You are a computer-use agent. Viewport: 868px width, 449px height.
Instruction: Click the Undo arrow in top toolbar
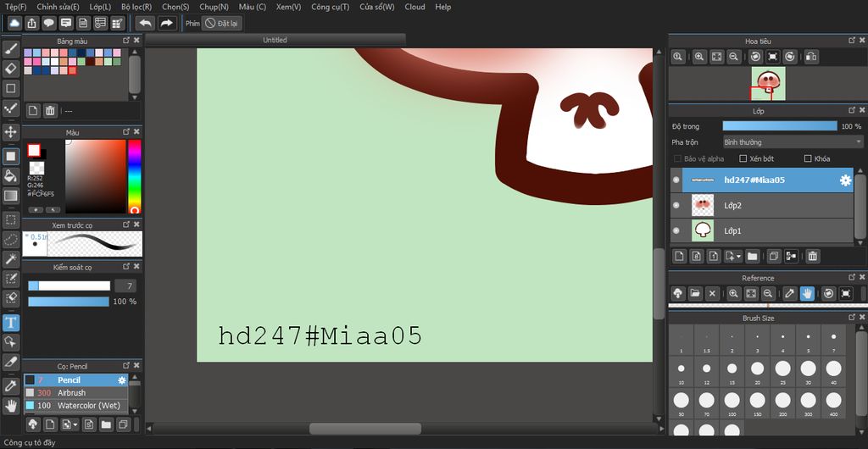145,23
